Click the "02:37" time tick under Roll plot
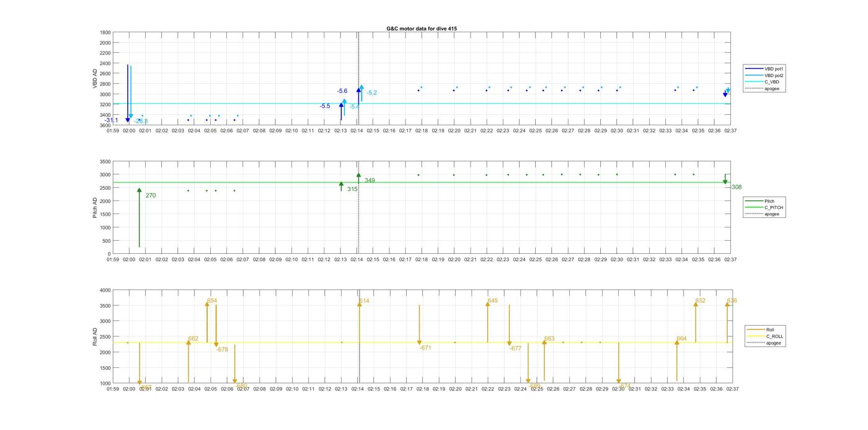The height and width of the screenshot is (430, 868). [732, 389]
